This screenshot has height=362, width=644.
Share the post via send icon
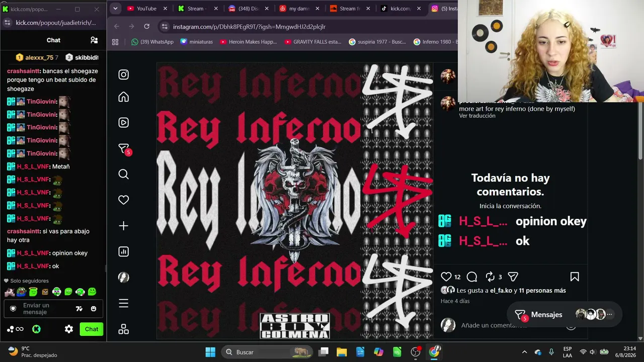pyautogui.click(x=513, y=277)
